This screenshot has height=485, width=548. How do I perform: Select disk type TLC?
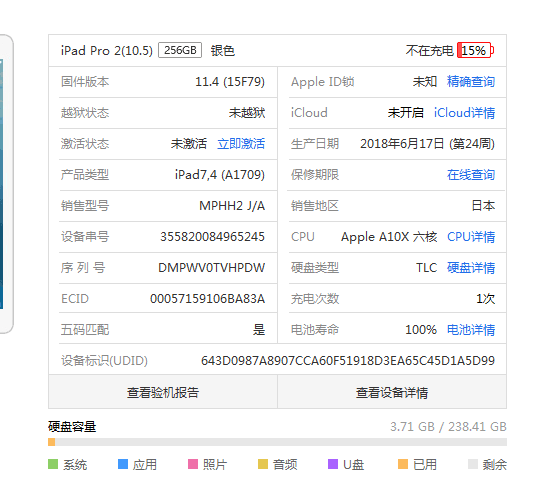click(x=426, y=268)
